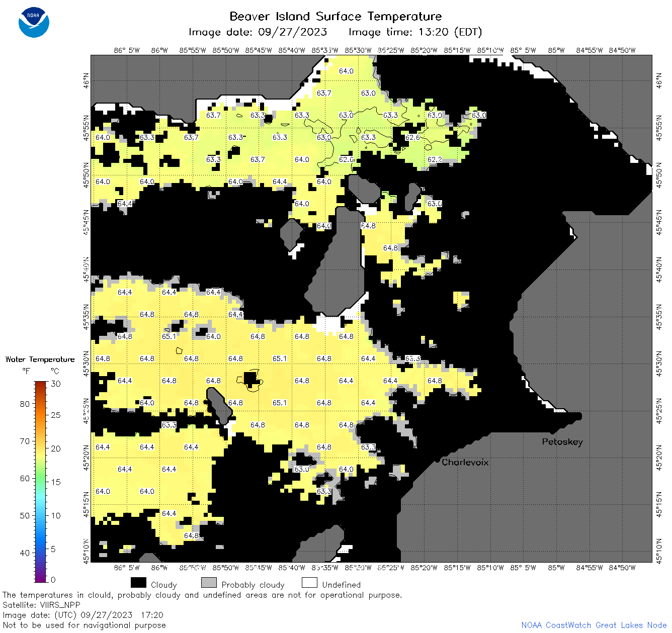672x633 pixels.
Task: Click the 80 °F tick on scale
Action: (25, 404)
